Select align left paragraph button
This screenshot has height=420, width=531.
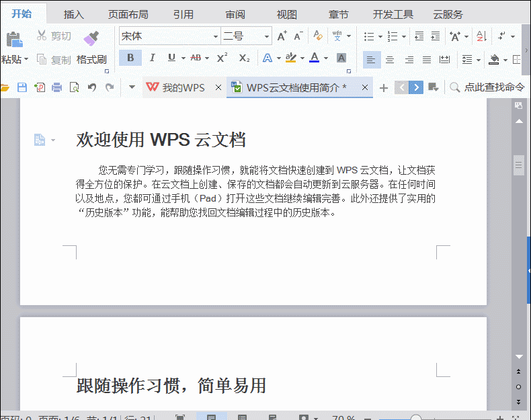coord(371,60)
